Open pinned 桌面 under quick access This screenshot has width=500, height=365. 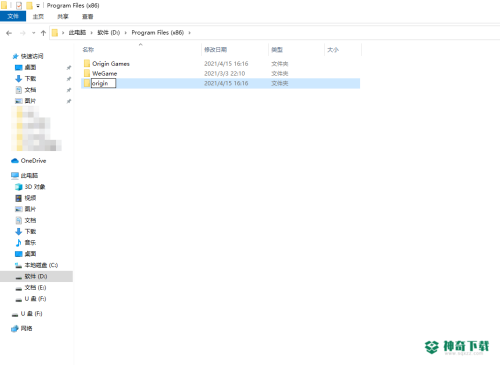click(x=30, y=67)
